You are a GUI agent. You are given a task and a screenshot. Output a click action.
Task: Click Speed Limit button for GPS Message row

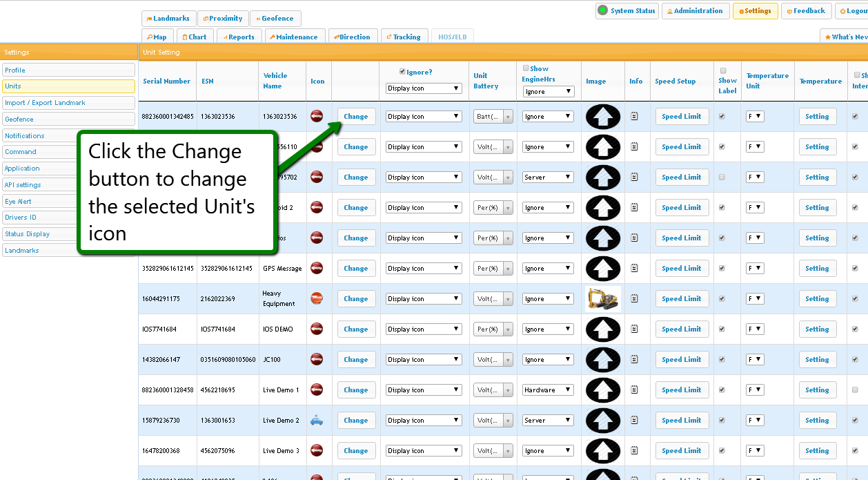click(681, 269)
